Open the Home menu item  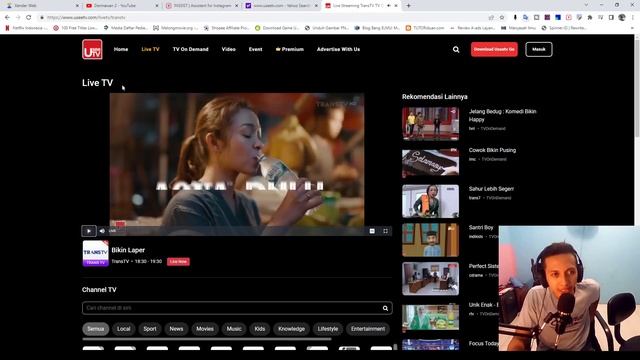coord(121,49)
